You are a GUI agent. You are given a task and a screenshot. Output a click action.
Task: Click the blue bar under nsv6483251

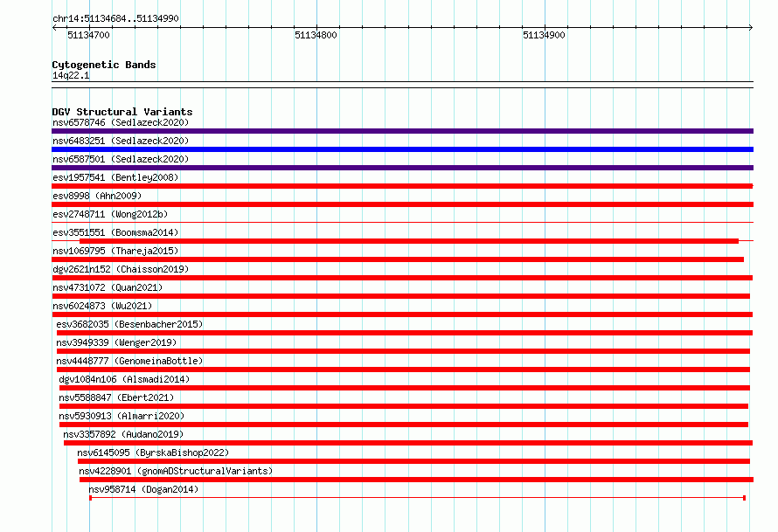pos(402,149)
